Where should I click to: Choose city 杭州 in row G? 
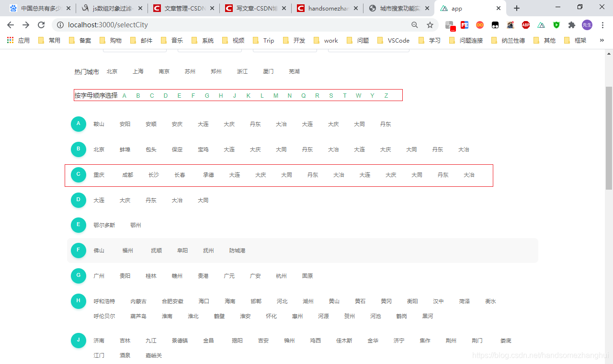tap(281, 276)
